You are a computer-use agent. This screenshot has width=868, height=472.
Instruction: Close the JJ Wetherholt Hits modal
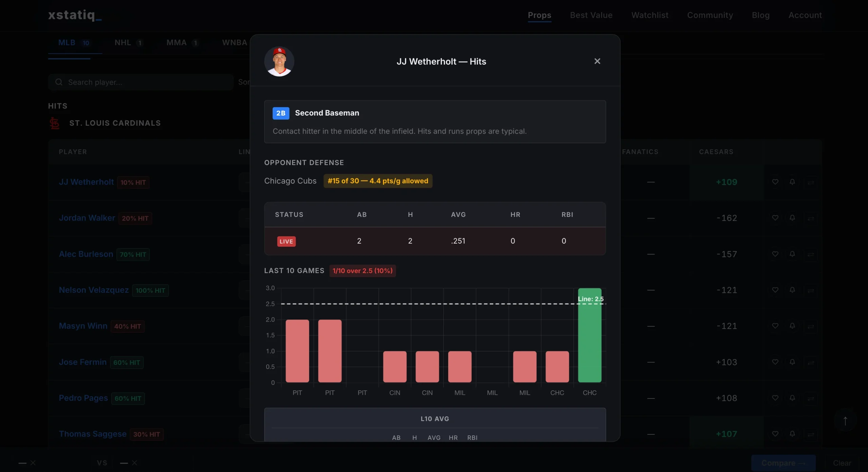click(597, 61)
